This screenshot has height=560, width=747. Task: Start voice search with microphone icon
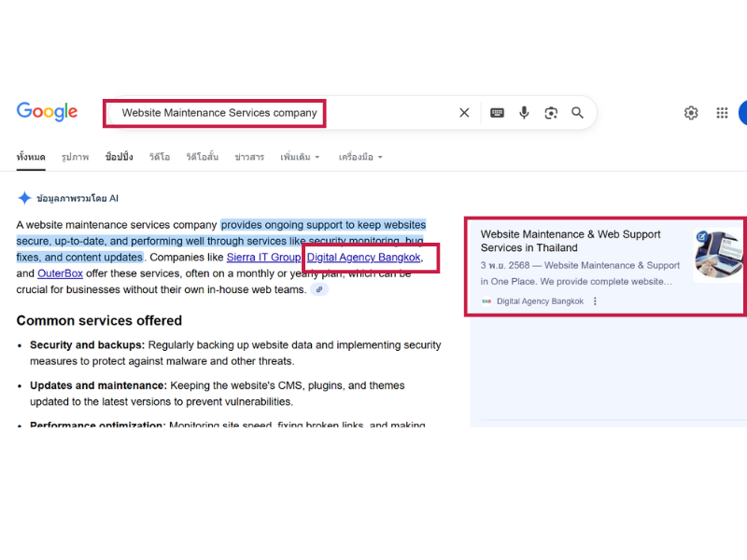click(x=524, y=113)
